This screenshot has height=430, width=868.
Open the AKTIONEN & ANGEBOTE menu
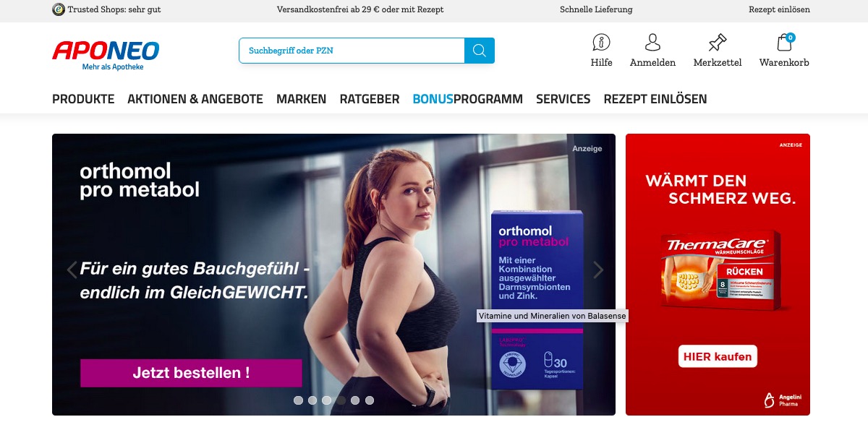(195, 99)
